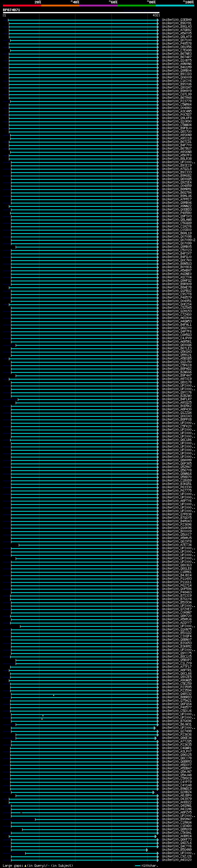Screen dimensions: 197x868
Task: Click the cyan alignment bar for UniRef100_Q3EBH9
Action: click(x=83, y=20)
